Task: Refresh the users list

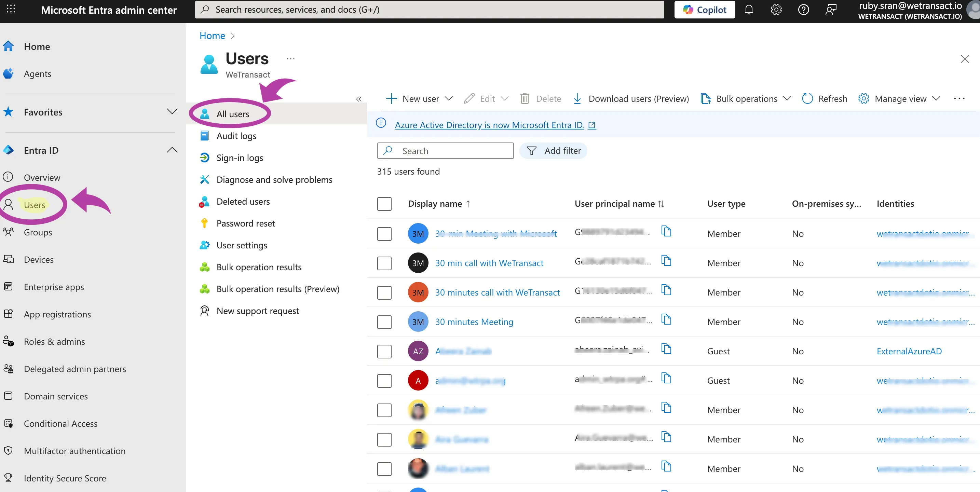Action: click(x=825, y=99)
